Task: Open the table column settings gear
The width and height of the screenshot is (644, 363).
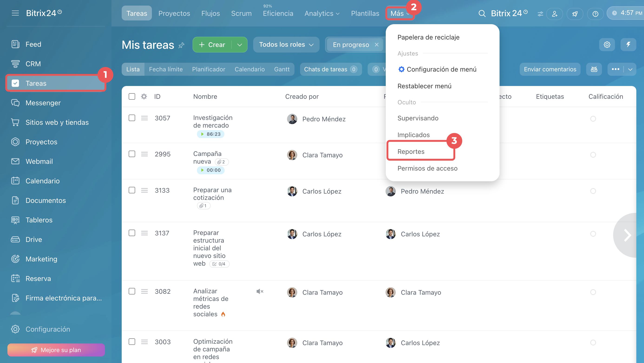Action: point(144,96)
